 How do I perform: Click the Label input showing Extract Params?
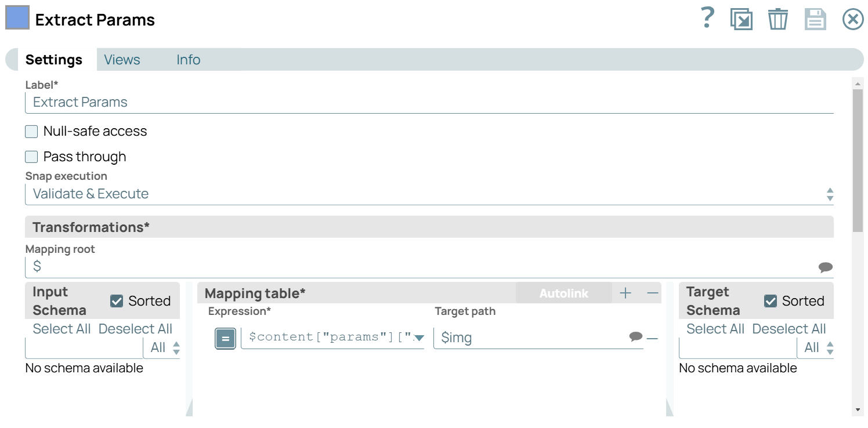pos(232,102)
